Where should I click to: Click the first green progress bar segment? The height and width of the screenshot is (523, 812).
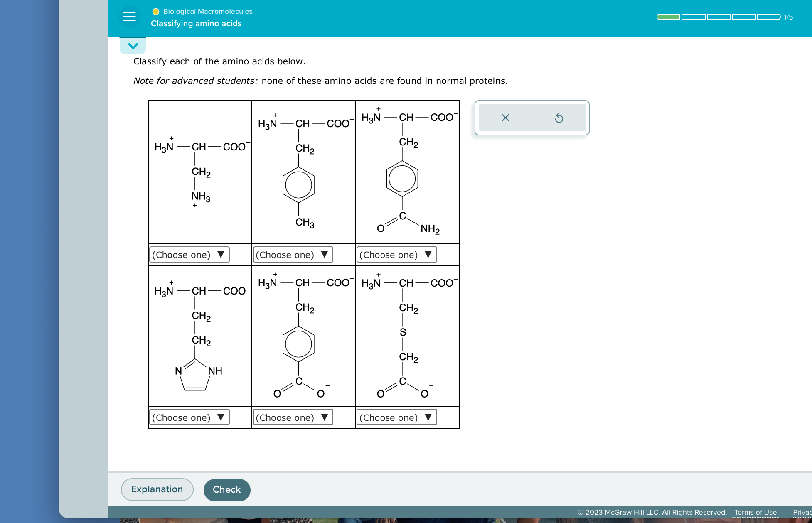(669, 17)
